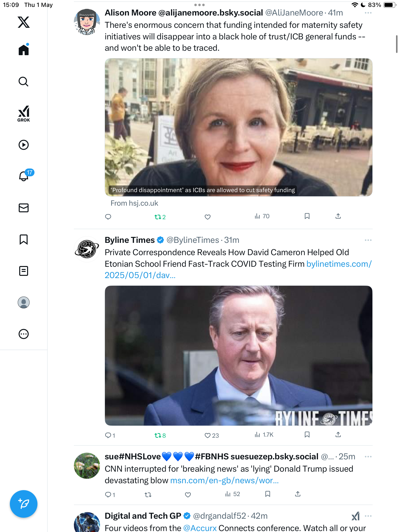
Task: Open the Grok assistant in sidebar
Action: click(24, 114)
